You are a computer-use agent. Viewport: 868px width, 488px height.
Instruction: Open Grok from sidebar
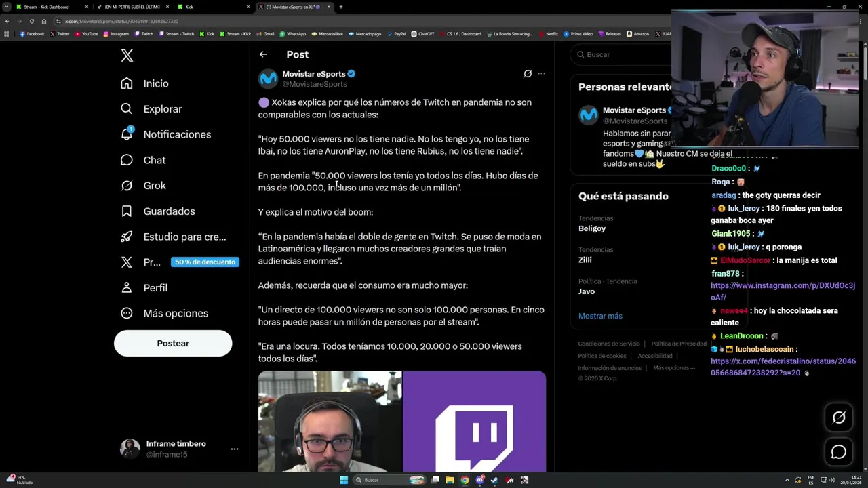pyautogui.click(x=143, y=186)
